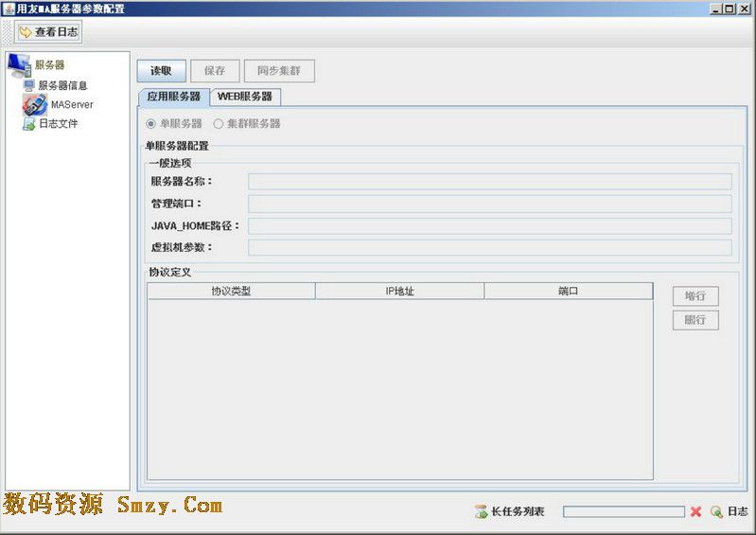This screenshot has width=756, height=535.
Task: Click the toolbar drag handle grip
Action: 8,32
